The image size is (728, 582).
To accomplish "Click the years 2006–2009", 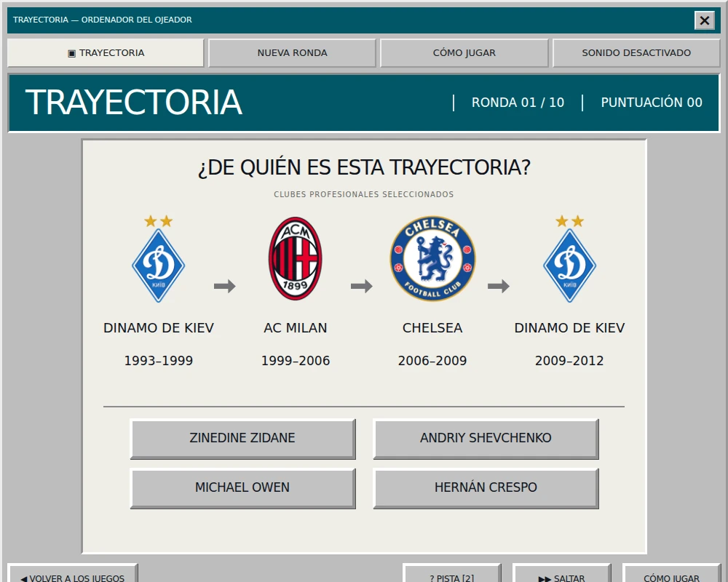I will point(432,361).
